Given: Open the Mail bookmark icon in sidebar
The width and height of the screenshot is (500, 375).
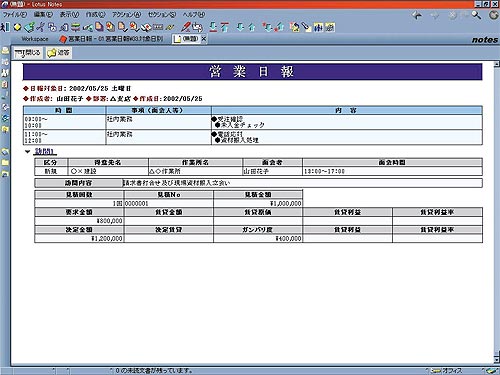Looking at the screenshot, I should (5, 50).
